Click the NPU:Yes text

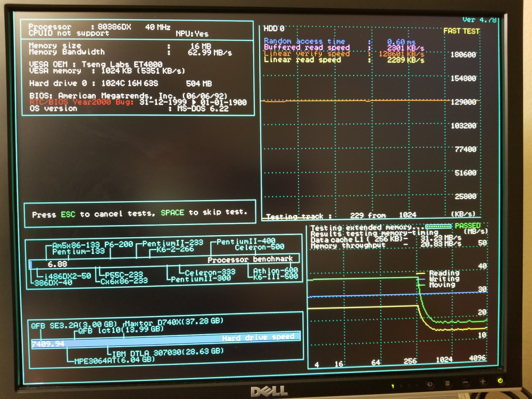(192, 34)
